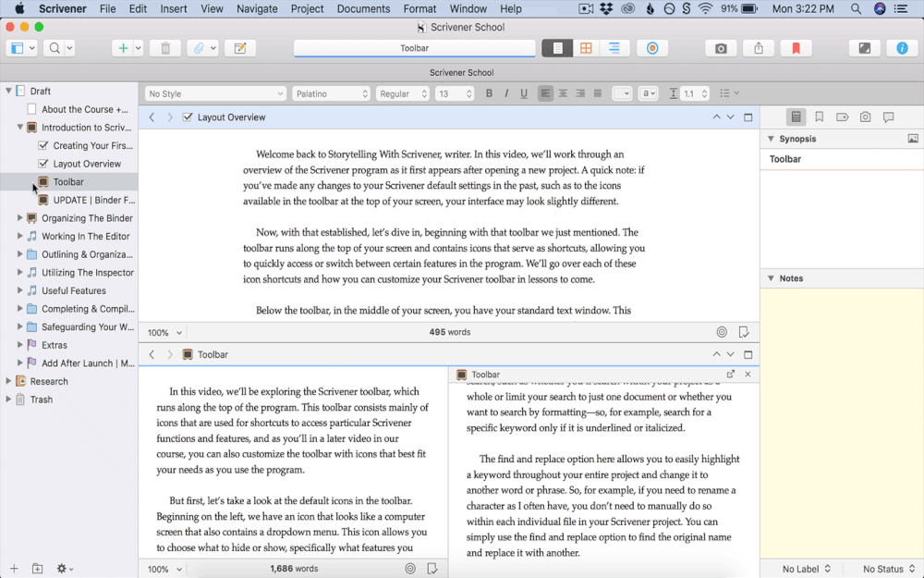Viewport: 924px width, 578px height.
Task: Move selected item to Trash via toolbar
Action: click(165, 48)
